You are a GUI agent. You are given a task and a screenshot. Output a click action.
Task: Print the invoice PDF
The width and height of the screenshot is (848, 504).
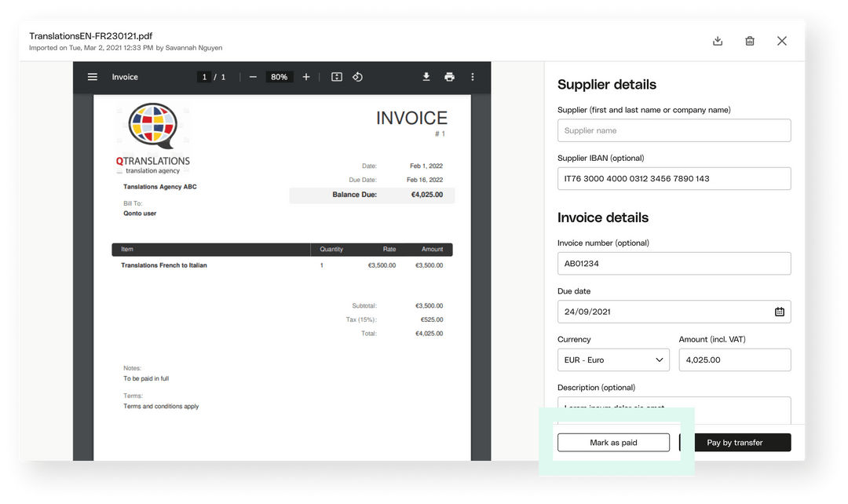(x=449, y=77)
